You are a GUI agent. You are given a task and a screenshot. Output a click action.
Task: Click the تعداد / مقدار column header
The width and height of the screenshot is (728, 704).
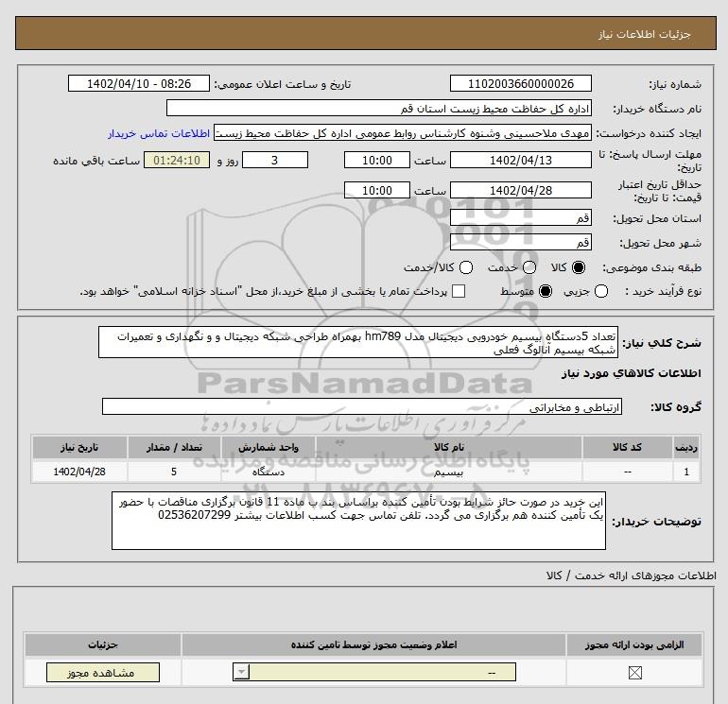[174, 447]
